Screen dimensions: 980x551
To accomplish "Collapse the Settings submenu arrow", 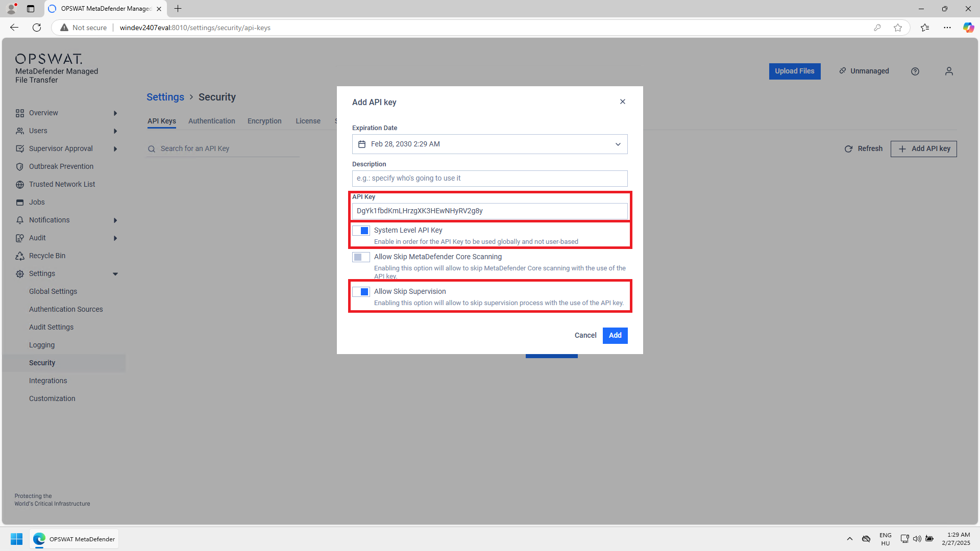I will (x=115, y=274).
